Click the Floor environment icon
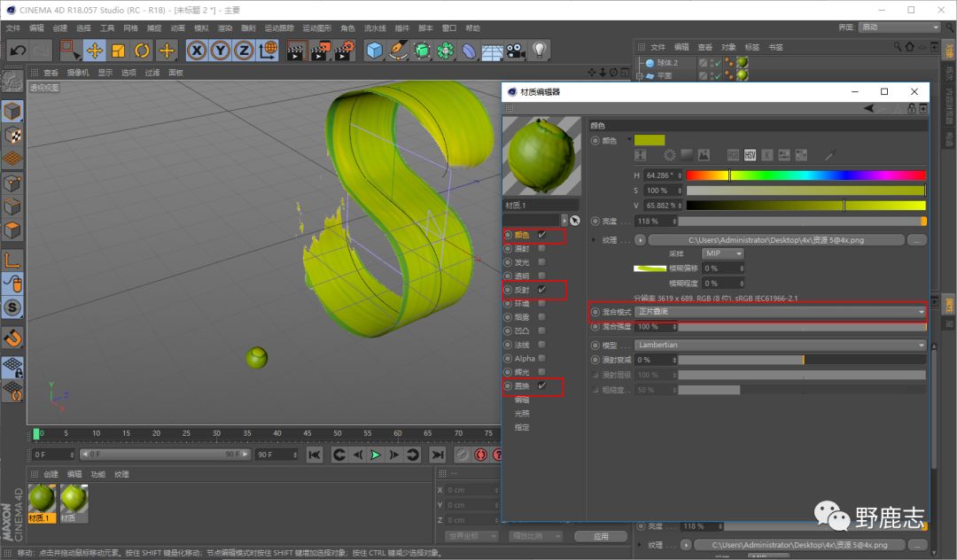 (493, 51)
